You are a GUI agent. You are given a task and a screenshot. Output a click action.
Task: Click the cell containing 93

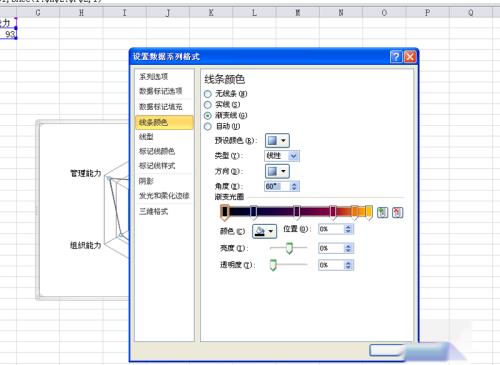[x=8, y=34]
